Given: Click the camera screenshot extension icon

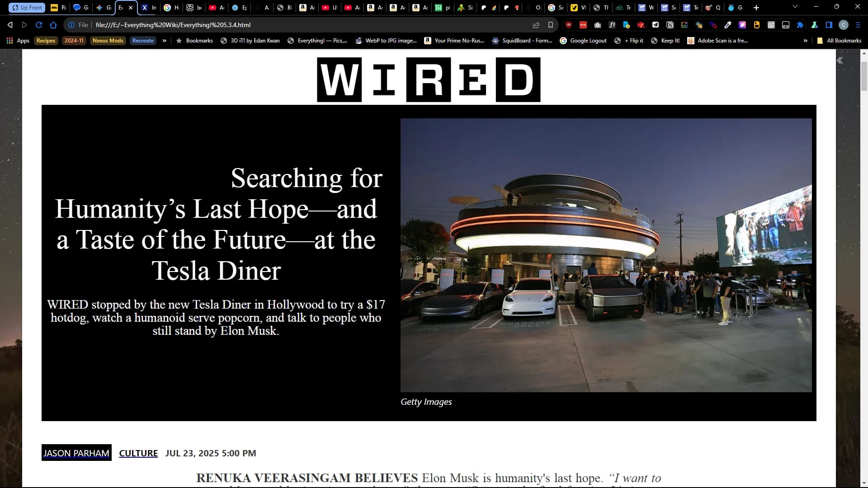Looking at the screenshot, I should [598, 25].
